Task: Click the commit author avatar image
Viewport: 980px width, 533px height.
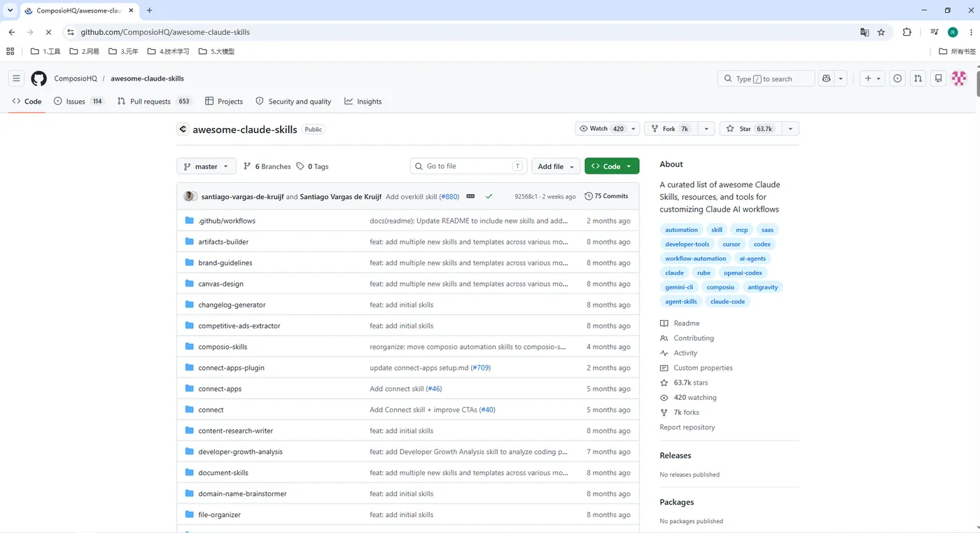Action: pyautogui.click(x=190, y=196)
